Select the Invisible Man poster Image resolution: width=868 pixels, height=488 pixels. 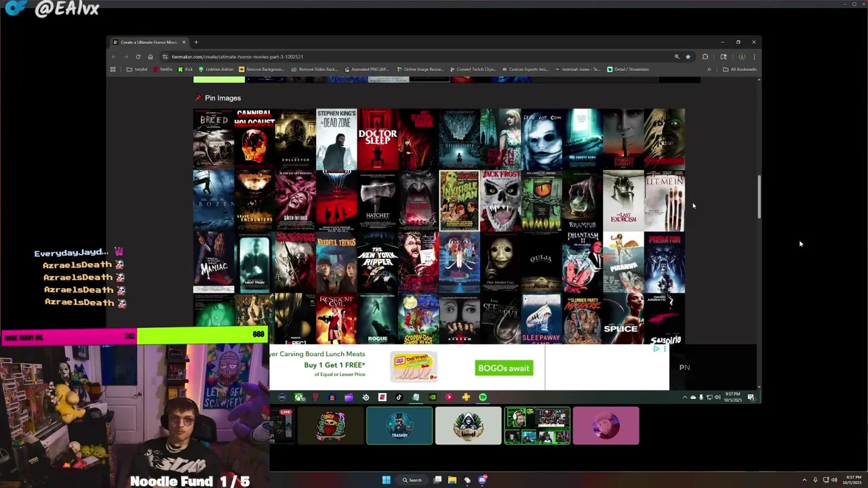(459, 201)
